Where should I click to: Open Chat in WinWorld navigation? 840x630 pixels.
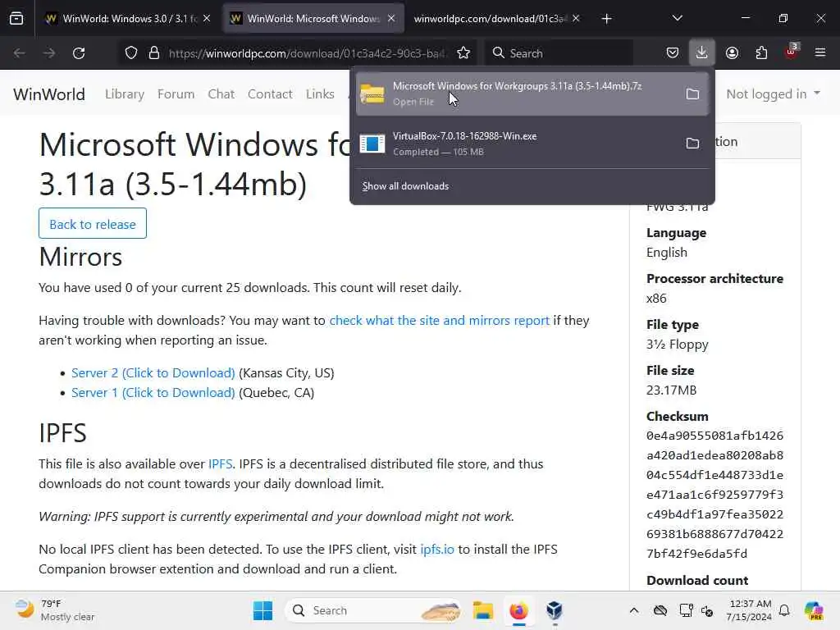tap(221, 94)
